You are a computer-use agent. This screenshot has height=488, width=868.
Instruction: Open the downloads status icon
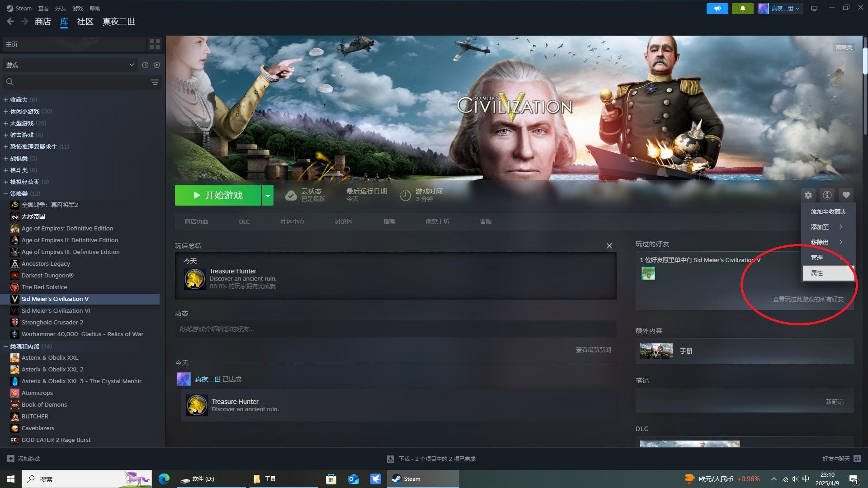coord(391,459)
